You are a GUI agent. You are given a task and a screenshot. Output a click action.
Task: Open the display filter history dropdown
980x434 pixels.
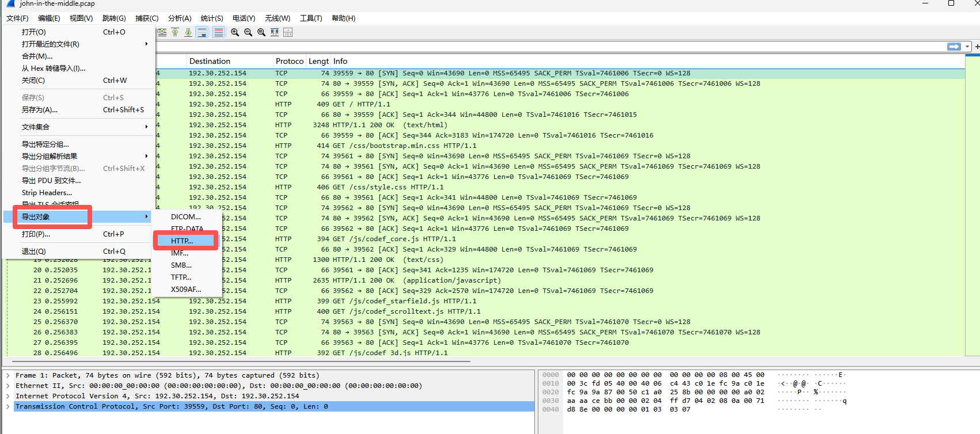coord(967,47)
